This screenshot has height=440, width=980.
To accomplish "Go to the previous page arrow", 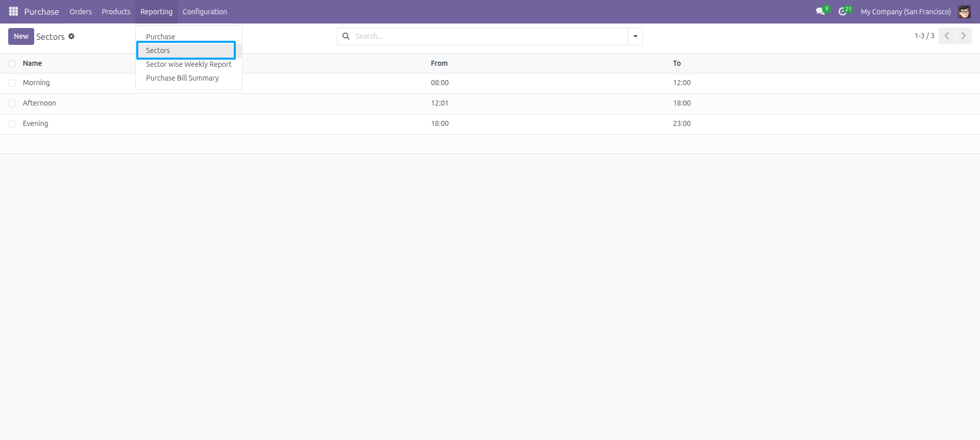I will click(x=947, y=36).
